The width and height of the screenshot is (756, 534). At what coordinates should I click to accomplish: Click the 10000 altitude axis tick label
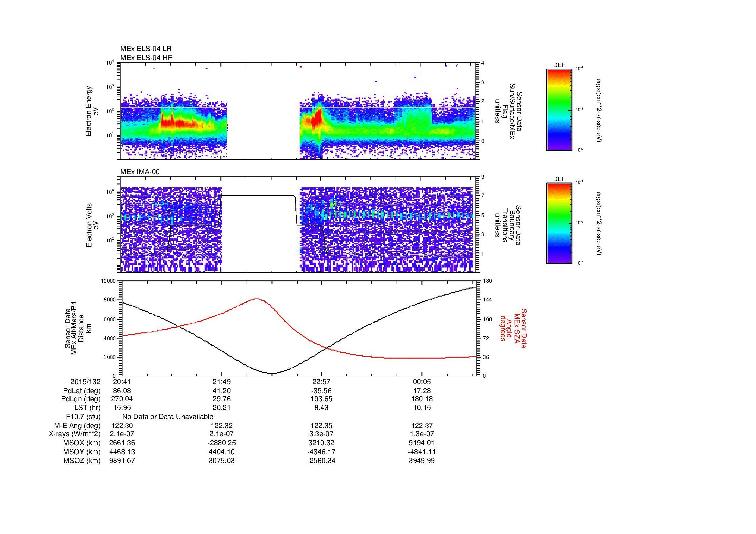point(109,281)
